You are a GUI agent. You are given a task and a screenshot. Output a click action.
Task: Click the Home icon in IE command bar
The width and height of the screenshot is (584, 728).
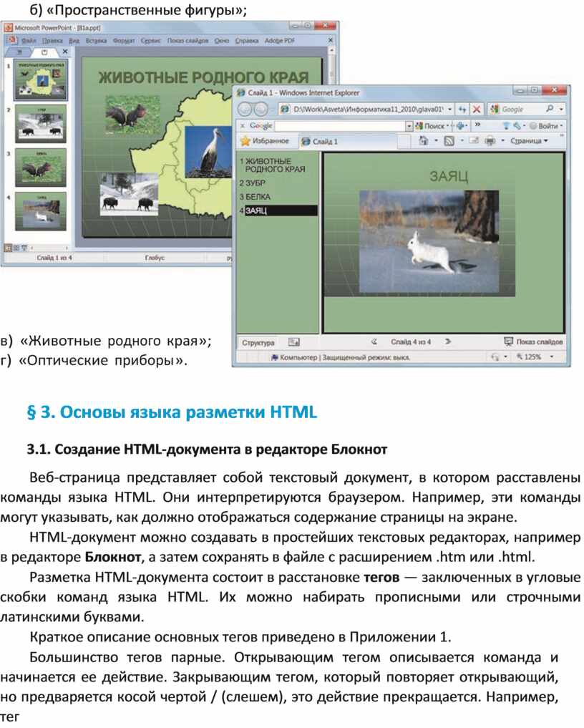tap(424, 141)
